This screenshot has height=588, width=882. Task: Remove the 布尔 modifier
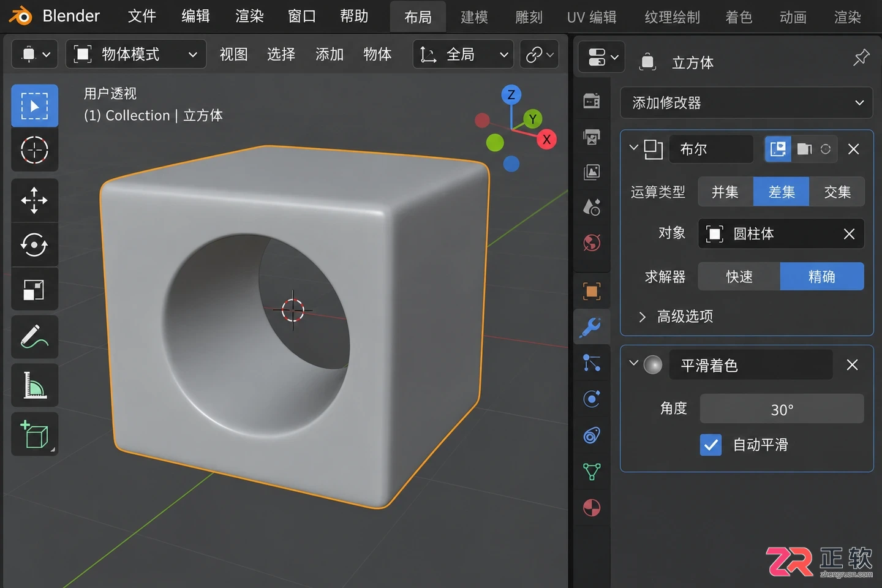[x=853, y=149]
